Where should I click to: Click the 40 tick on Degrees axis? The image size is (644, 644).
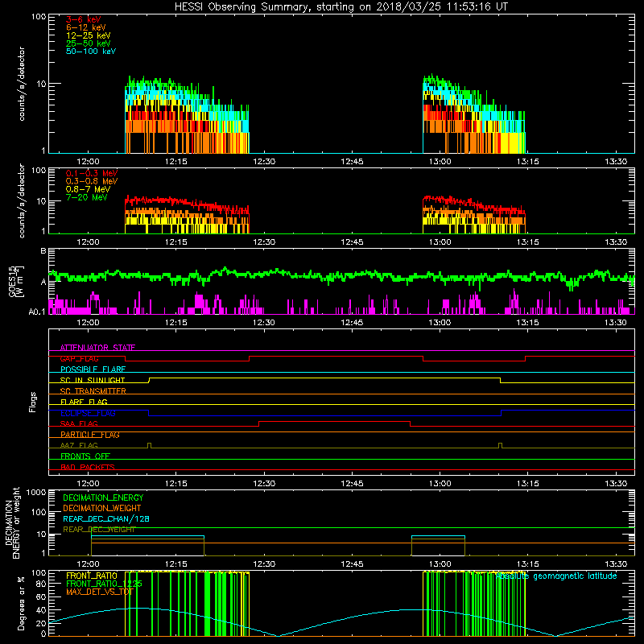point(41,610)
